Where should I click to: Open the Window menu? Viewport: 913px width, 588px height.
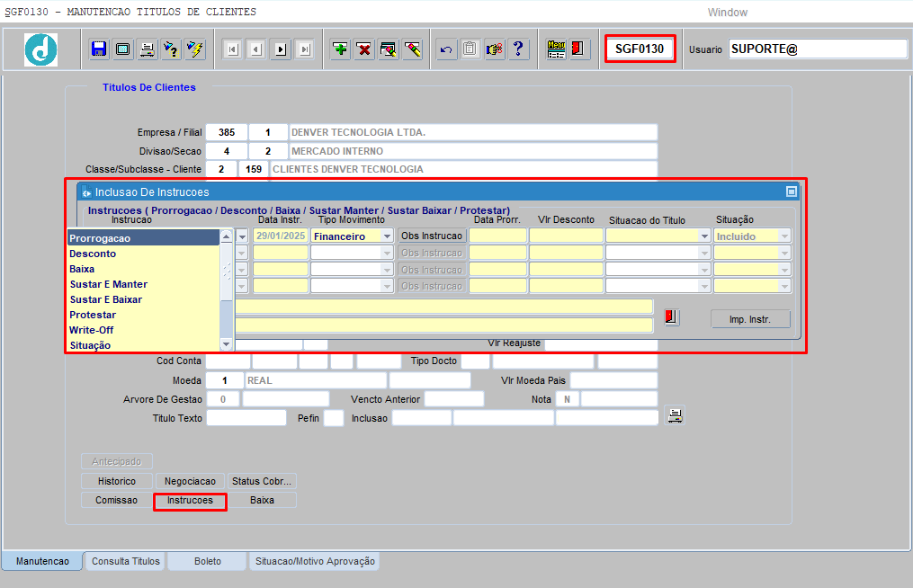[728, 13]
